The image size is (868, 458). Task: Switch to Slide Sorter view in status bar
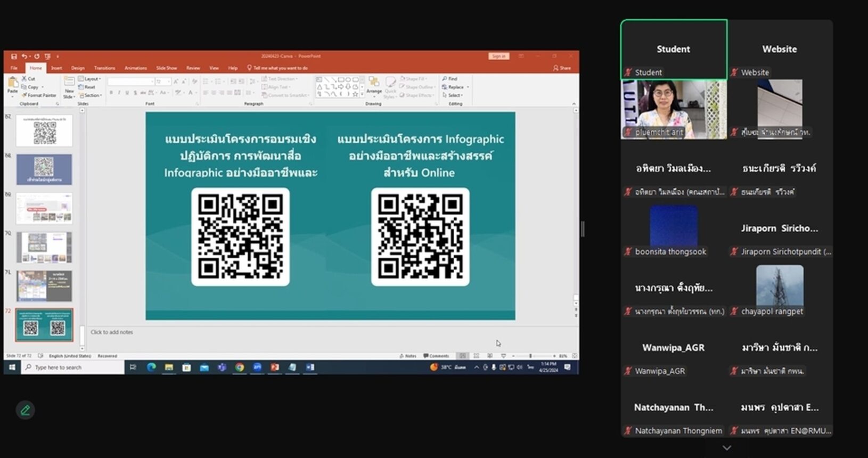pos(476,356)
